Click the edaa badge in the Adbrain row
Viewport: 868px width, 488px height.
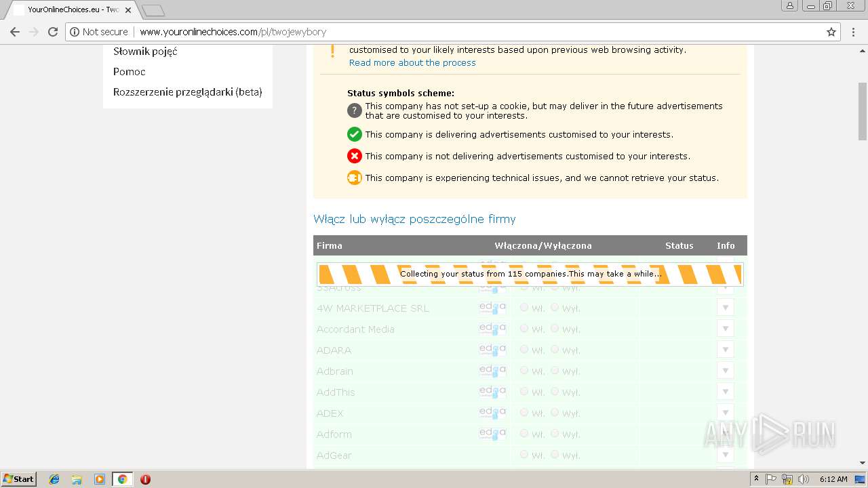click(492, 371)
